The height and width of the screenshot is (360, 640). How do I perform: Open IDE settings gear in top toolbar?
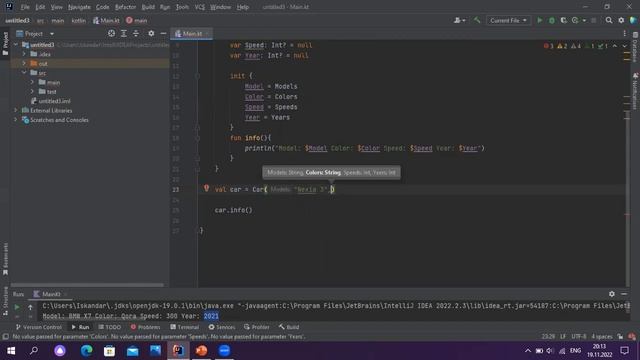pyautogui.click(x=621, y=20)
